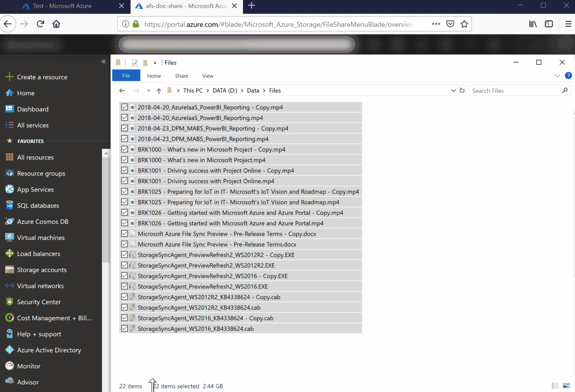Open the Share ribbon tab

pos(181,76)
